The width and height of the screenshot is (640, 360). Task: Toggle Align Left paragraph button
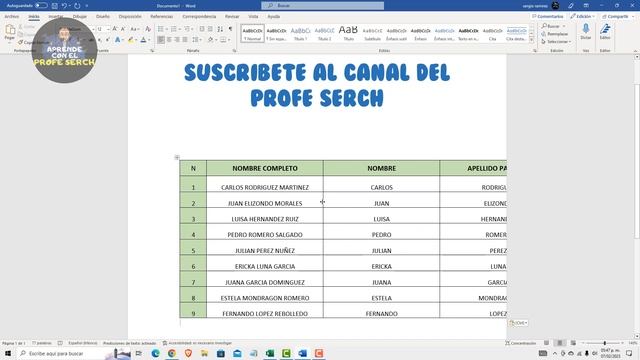click(161, 40)
